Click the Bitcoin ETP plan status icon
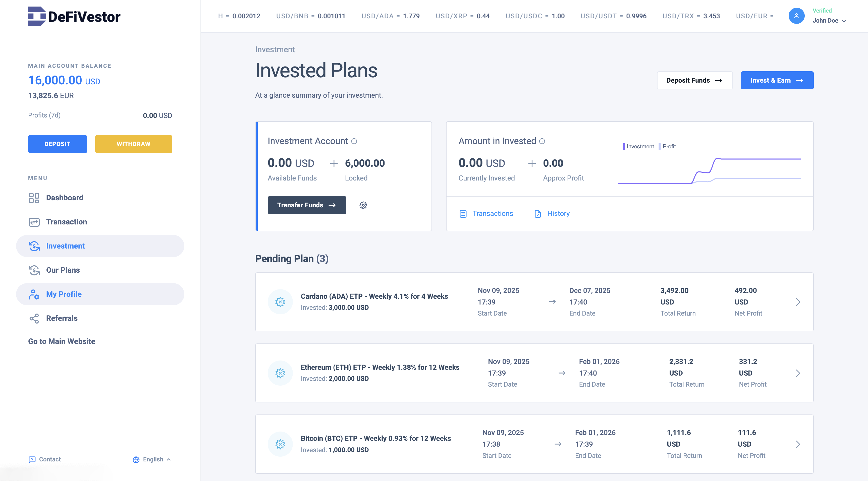The width and height of the screenshot is (868, 481). (x=280, y=444)
